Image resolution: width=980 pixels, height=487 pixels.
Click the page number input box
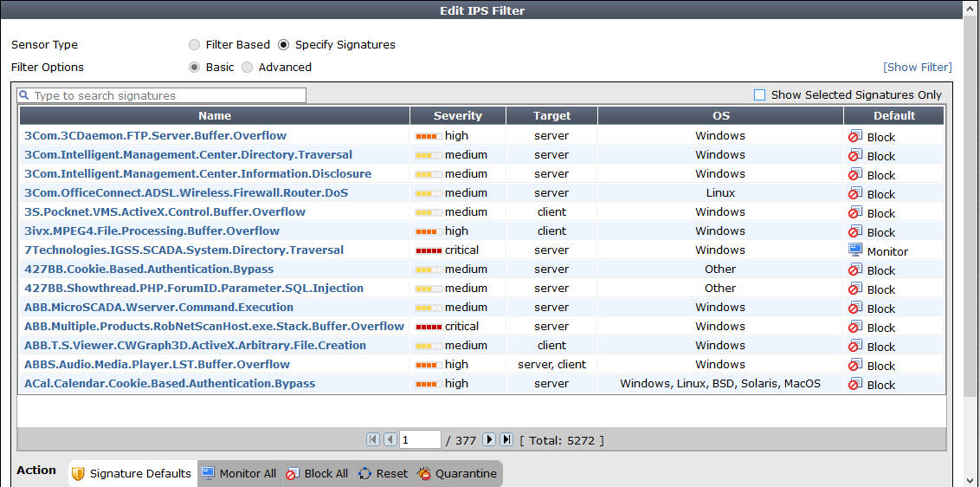pyautogui.click(x=420, y=439)
